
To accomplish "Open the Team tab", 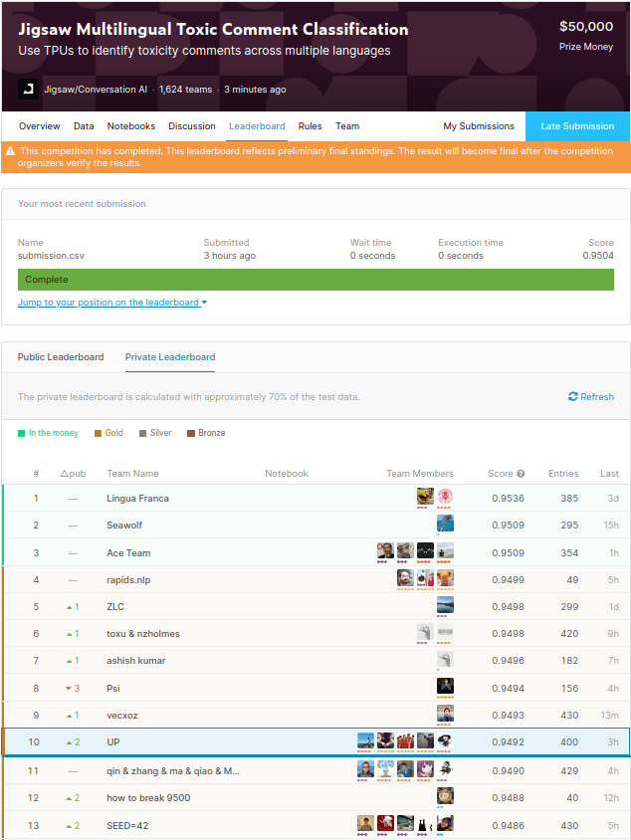I will pos(347,126).
